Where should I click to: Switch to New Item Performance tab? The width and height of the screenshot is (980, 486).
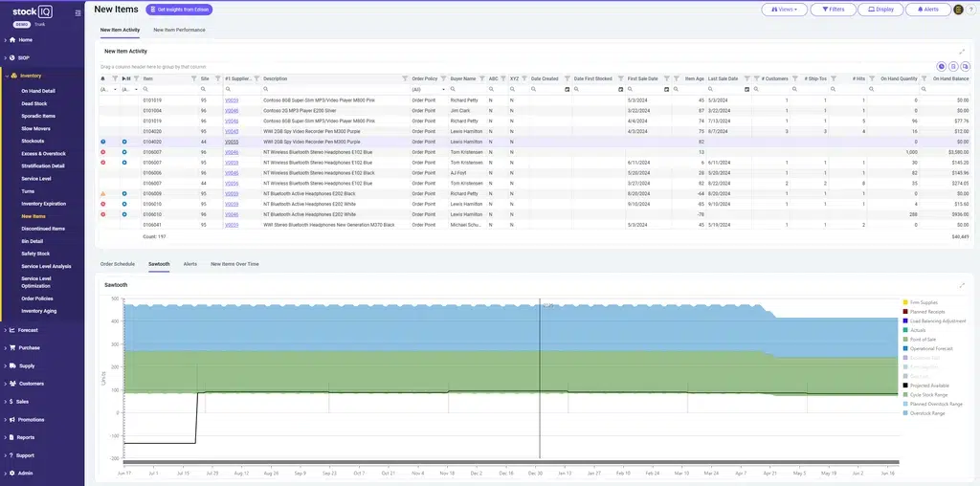tap(179, 30)
